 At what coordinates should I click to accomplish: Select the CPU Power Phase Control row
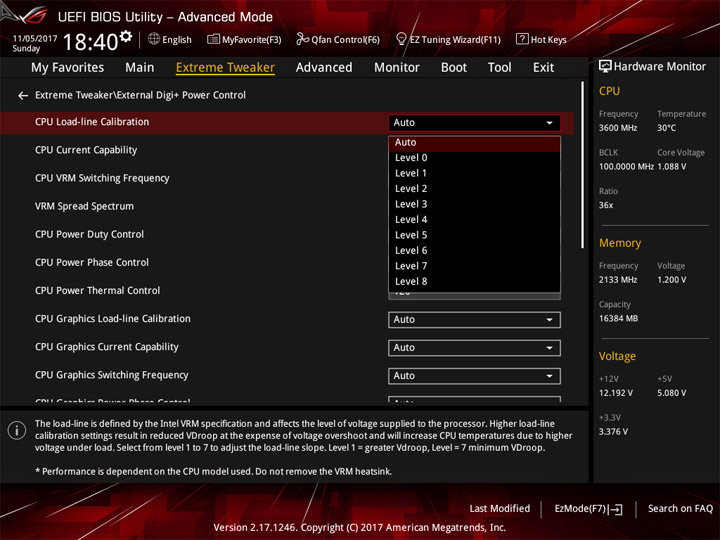click(92, 262)
